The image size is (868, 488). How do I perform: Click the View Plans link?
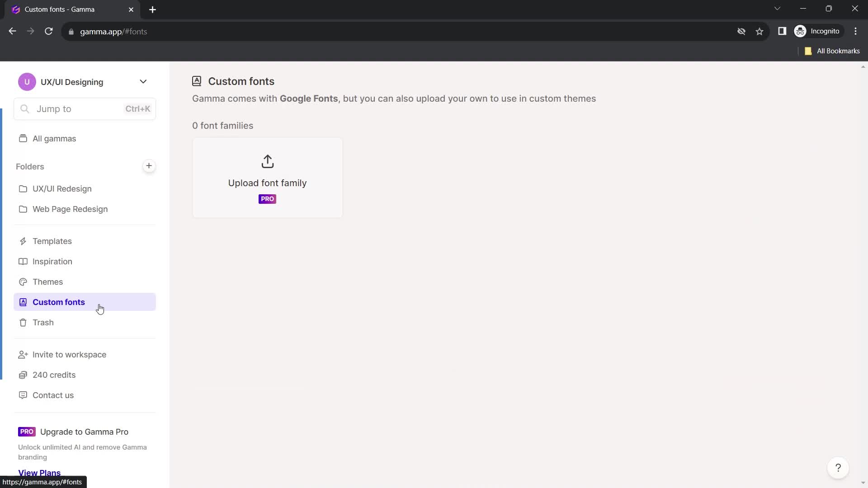[39, 473]
